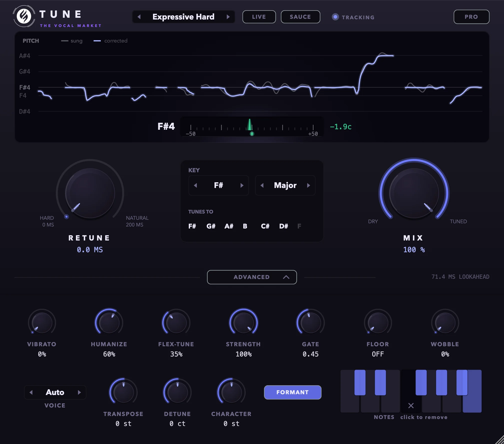Click the "corrected" legend label in pitch graph
This screenshot has width=504, height=444.
[x=116, y=41]
